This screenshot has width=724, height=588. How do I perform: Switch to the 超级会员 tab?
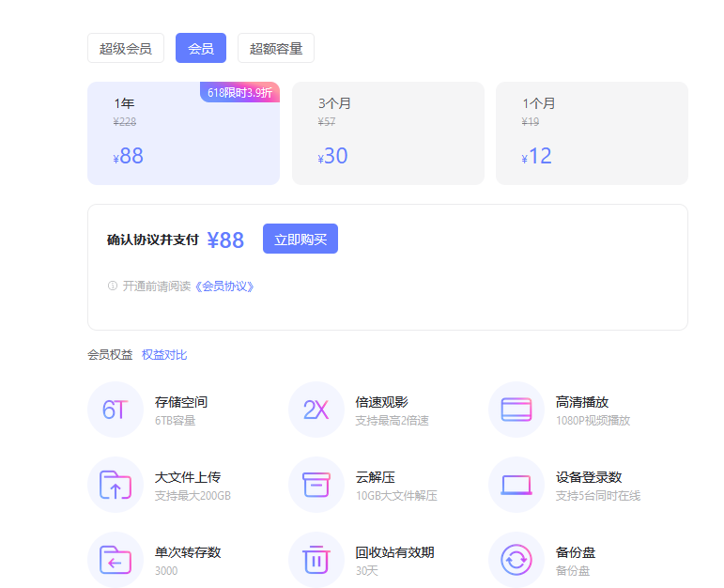[126, 48]
